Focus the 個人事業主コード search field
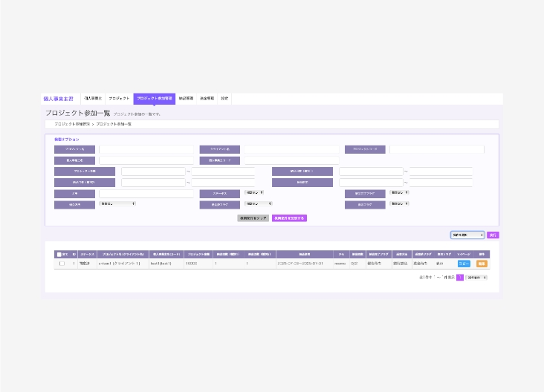Image resolution: width=544 pixels, height=392 pixels. [291, 160]
